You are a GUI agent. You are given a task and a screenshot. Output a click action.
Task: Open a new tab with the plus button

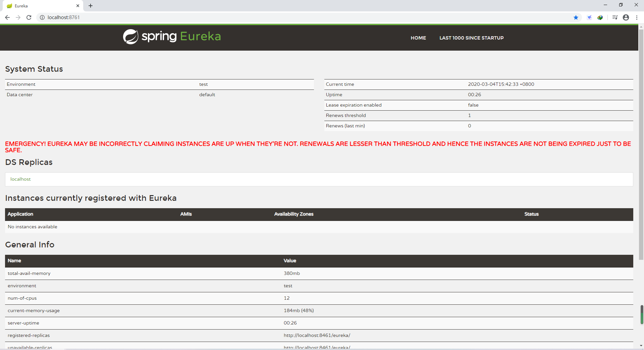(91, 6)
